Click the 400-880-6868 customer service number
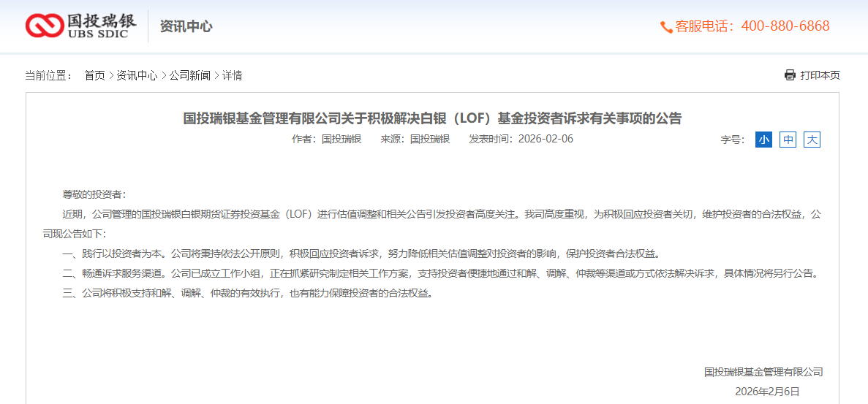This screenshot has width=868, height=404. tap(785, 26)
